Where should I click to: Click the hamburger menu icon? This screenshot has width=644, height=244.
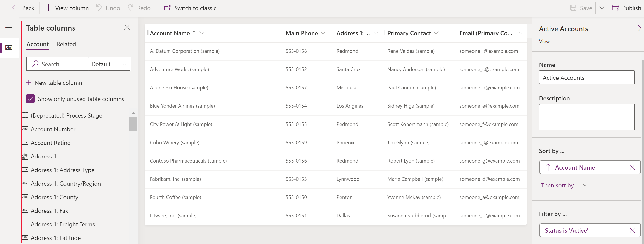(9, 27)
